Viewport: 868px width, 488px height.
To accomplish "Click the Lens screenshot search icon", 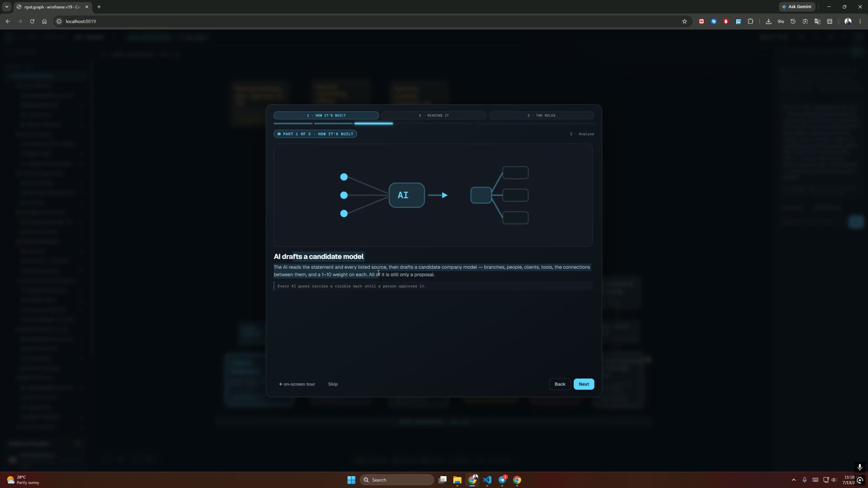I will click(805, 21).
